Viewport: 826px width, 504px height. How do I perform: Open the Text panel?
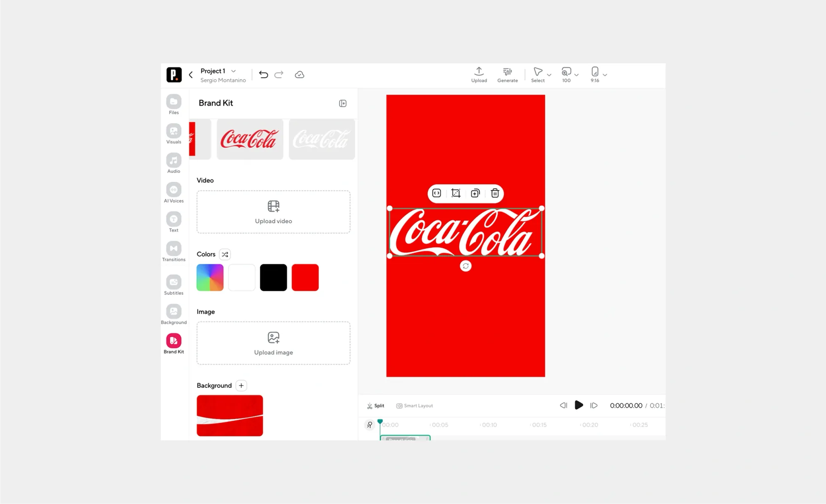[x=173, y=222]
